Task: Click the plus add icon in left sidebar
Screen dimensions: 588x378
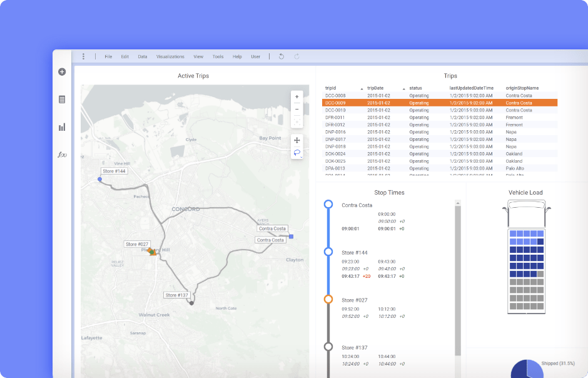Action: (x=62, y=71)
